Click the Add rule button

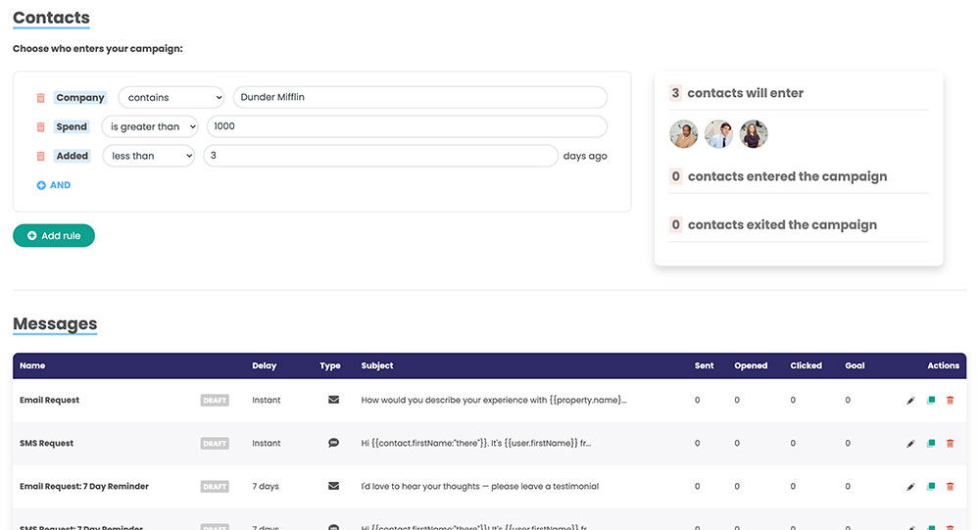tap(54, 236)
